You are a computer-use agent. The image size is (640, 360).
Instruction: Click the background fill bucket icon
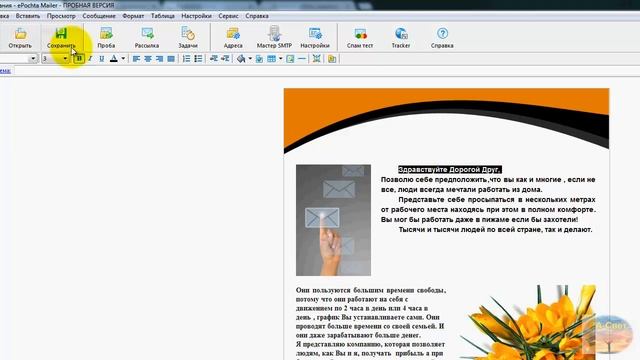(241, 59)
